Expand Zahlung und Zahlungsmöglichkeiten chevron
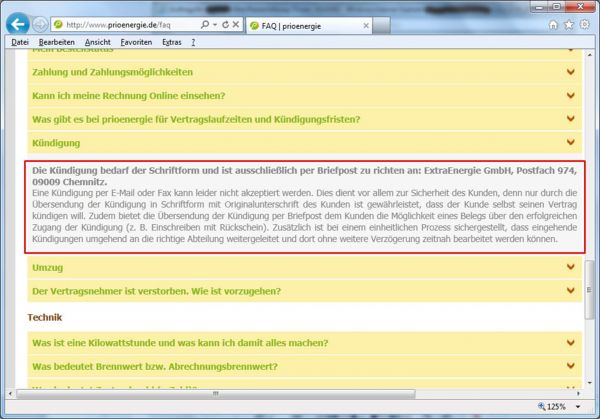The image size is (600, 419). tap(571, 72)
